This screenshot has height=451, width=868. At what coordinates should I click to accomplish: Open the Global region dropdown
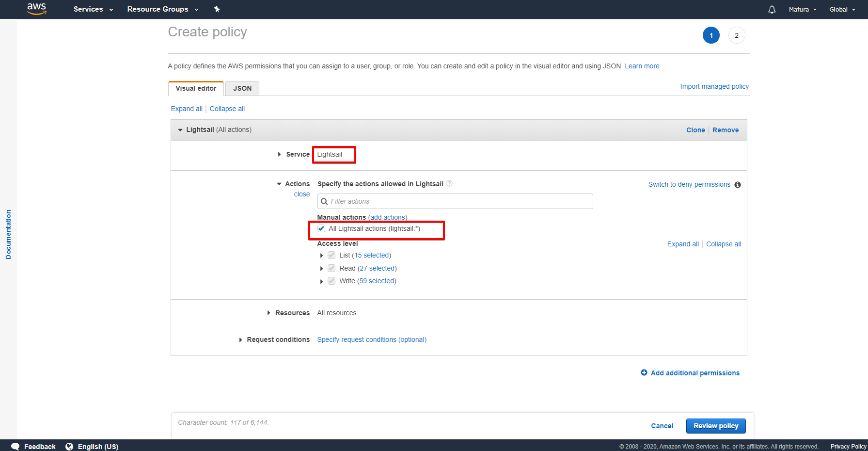click(842, 9)
